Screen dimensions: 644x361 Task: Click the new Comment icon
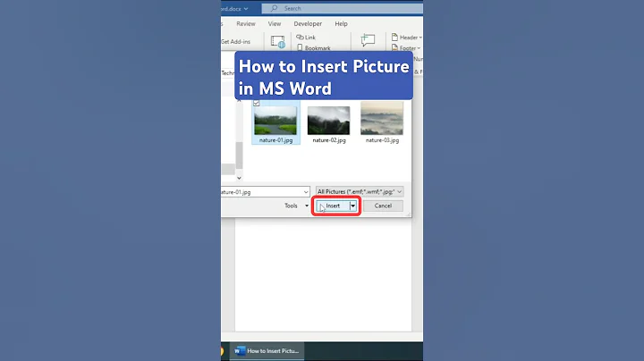coord(368,40)
